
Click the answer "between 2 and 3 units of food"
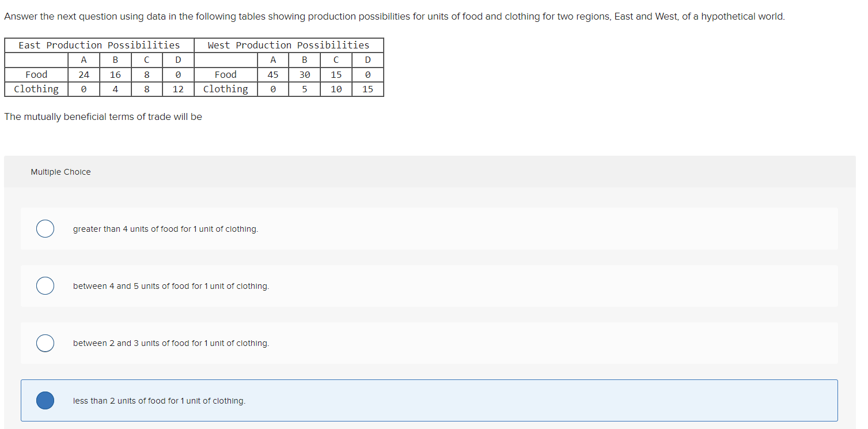[x=170, y=343]
